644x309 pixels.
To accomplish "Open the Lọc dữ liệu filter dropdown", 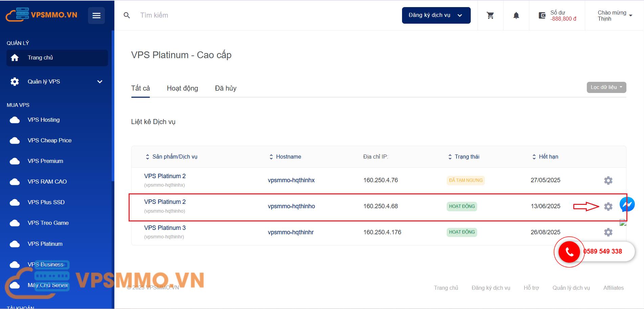I will pyautogui.click(x=606, y=87).
